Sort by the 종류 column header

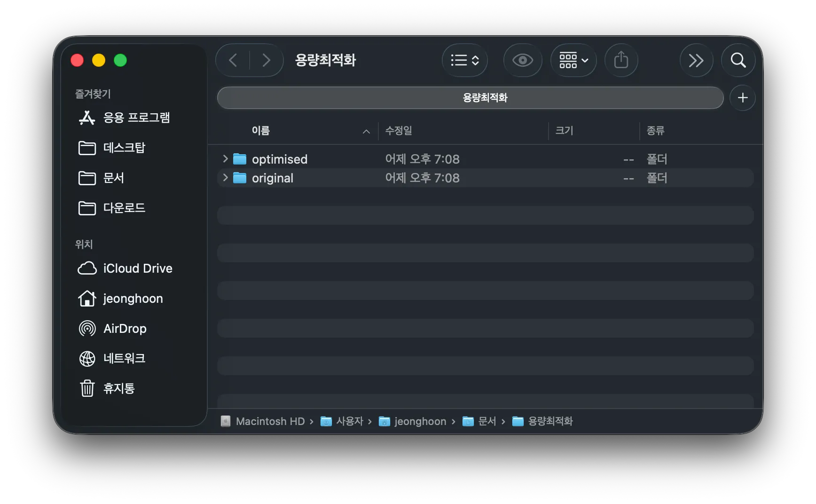coord(655,131)
